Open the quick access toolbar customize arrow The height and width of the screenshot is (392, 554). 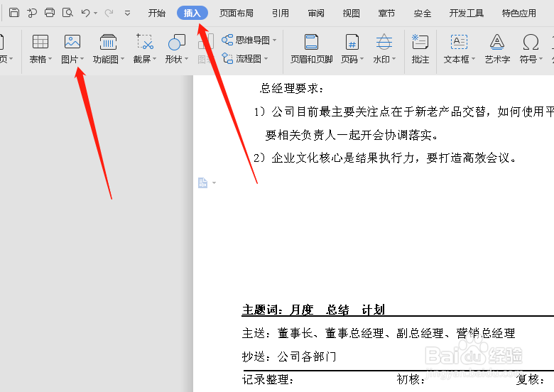pyautogui.click(x=128, y=13)
